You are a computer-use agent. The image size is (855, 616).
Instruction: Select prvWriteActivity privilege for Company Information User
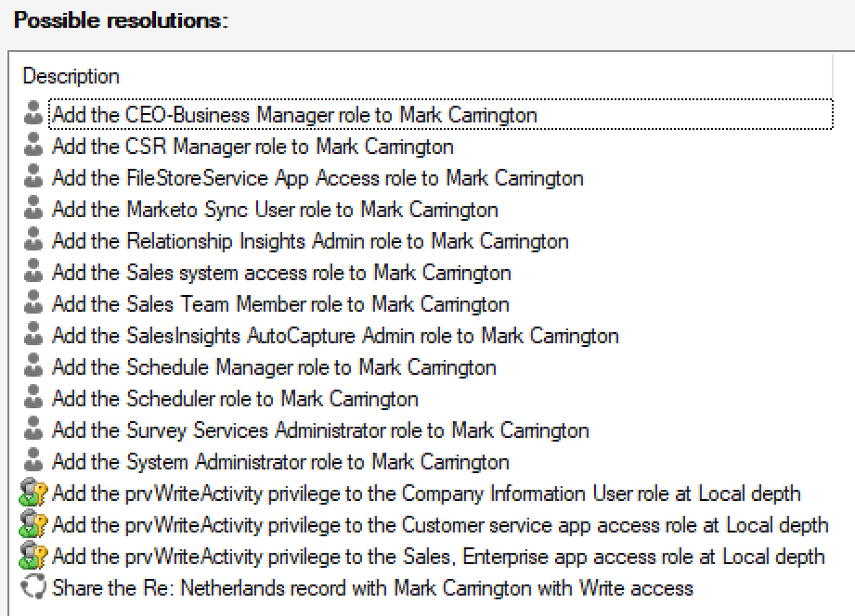click(x=426, y=494)
